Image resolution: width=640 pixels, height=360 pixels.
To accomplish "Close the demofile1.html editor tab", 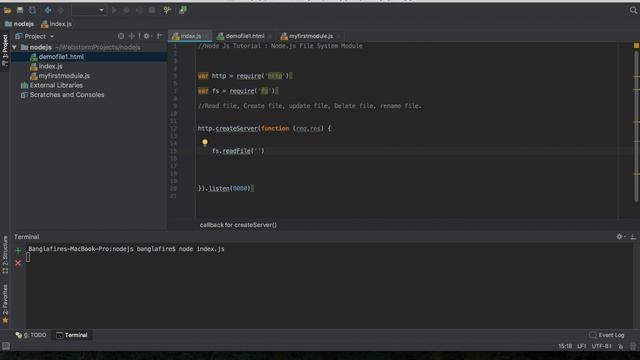I will [269, 36].
